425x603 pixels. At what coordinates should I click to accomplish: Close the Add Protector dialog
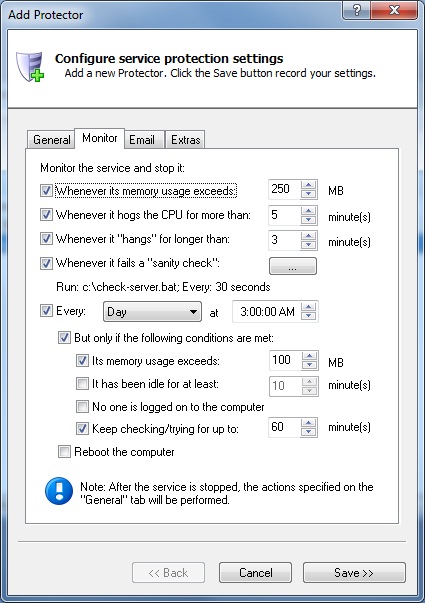(x=394, y=10)
